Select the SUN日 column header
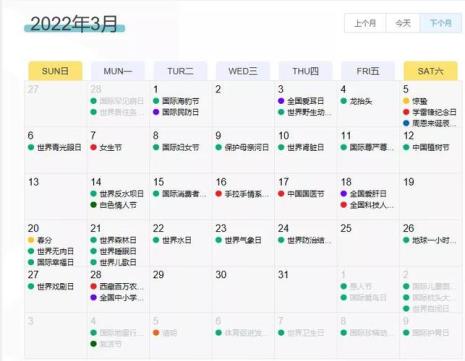 [x=55, y=71]
